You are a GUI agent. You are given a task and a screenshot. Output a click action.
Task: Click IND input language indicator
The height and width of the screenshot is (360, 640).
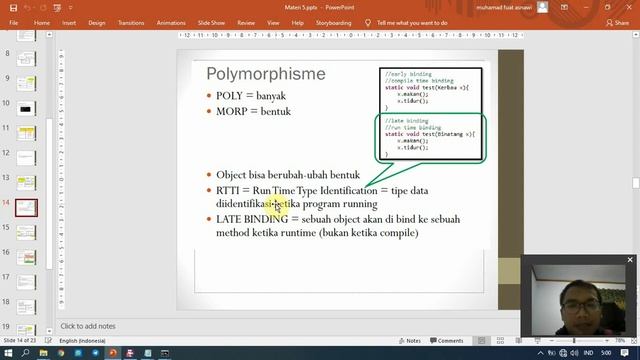tap(588, 353)
